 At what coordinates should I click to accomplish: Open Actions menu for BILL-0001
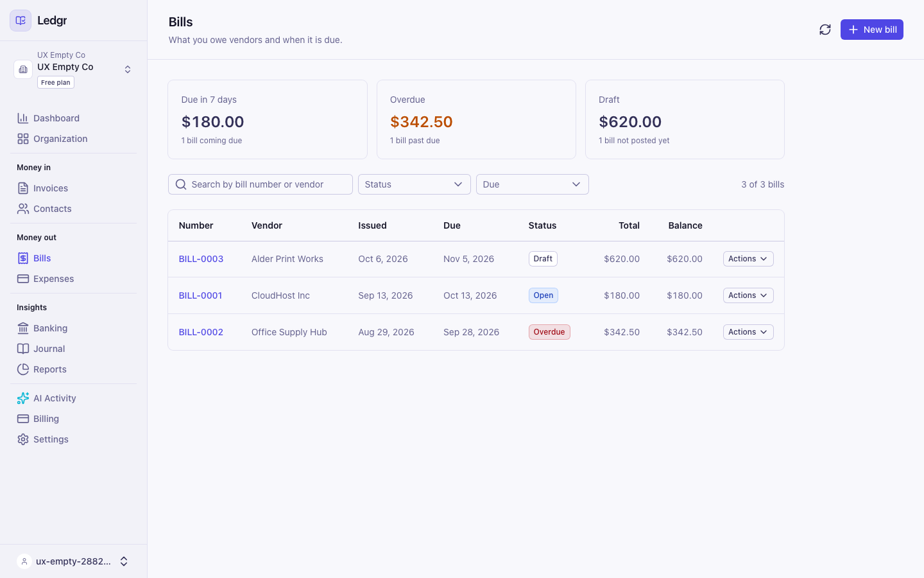[x=748, y=295]
